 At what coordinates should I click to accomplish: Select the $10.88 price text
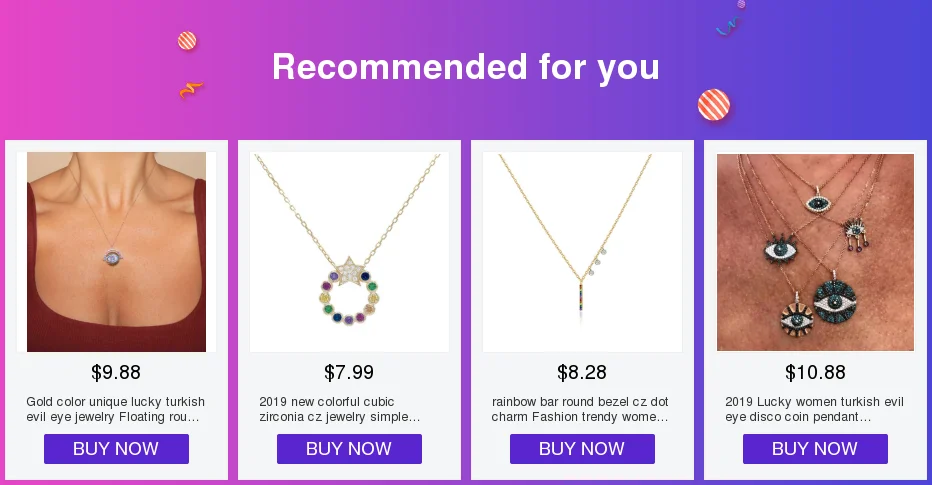(815, 373)
